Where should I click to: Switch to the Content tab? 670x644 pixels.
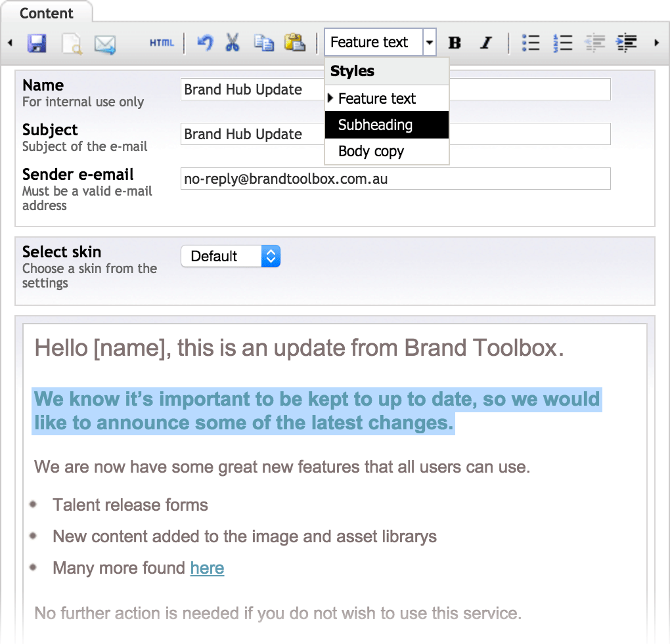click(47, 14)
